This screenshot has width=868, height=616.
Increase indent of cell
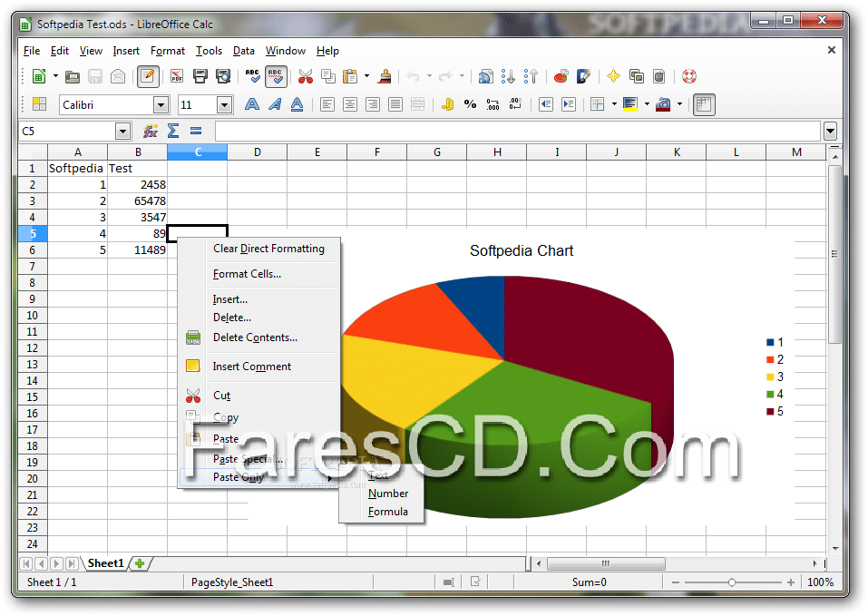[569, 104]
